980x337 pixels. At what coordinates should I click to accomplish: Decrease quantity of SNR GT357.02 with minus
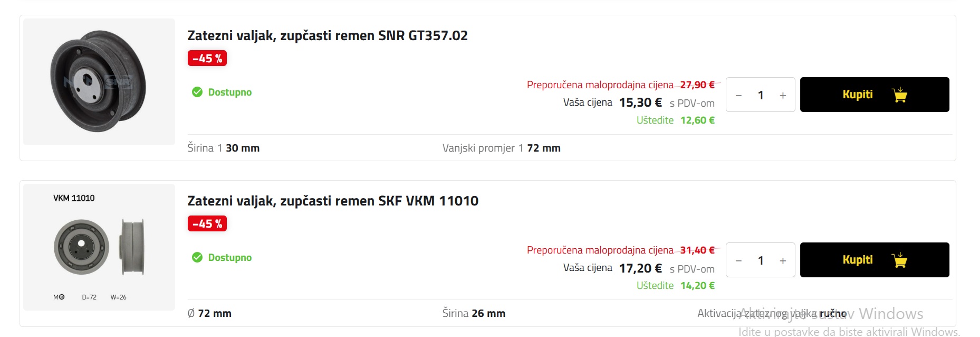click(739, 95)
